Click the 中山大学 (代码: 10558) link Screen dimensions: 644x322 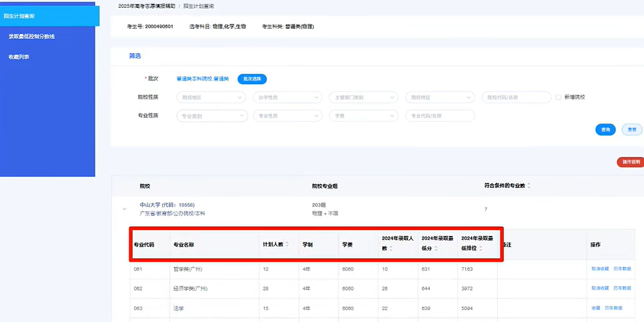click(x=167, y=205)
